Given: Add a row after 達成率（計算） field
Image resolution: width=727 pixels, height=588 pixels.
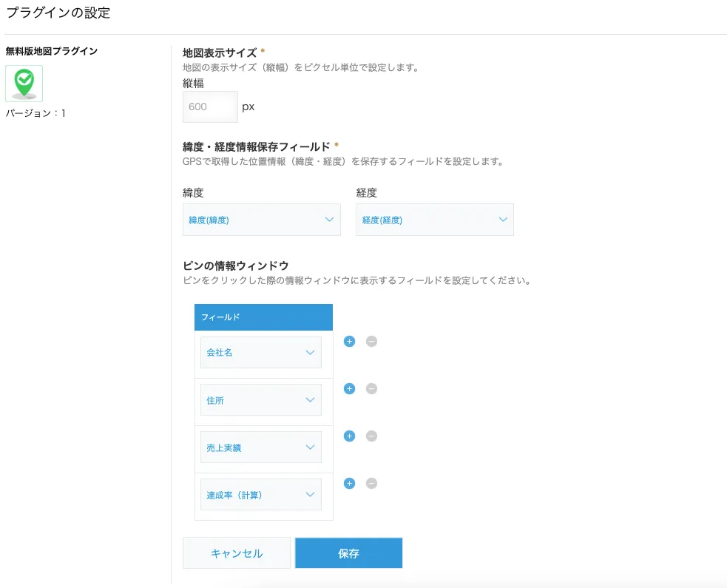Looking at the screenshot, I should (350, 484).
